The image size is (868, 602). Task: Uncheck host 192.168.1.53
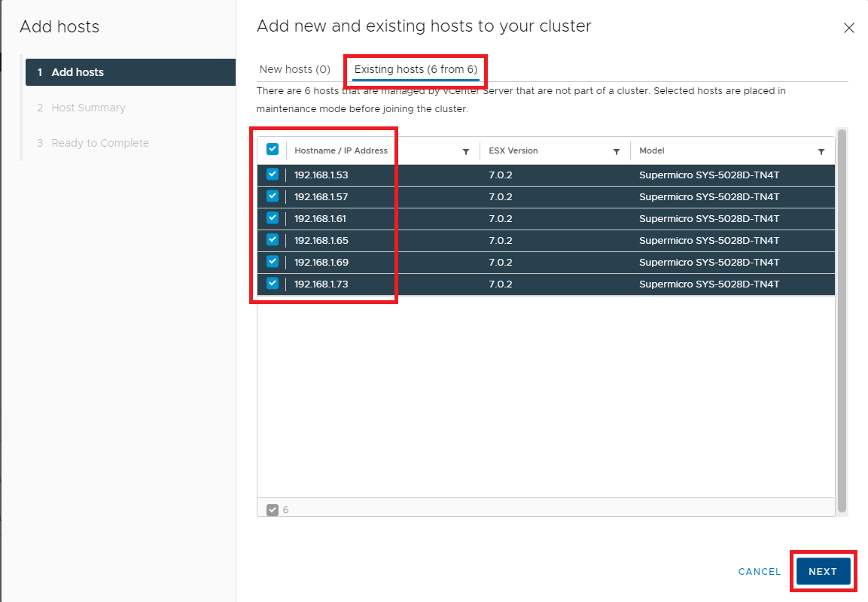click(273, 175)
